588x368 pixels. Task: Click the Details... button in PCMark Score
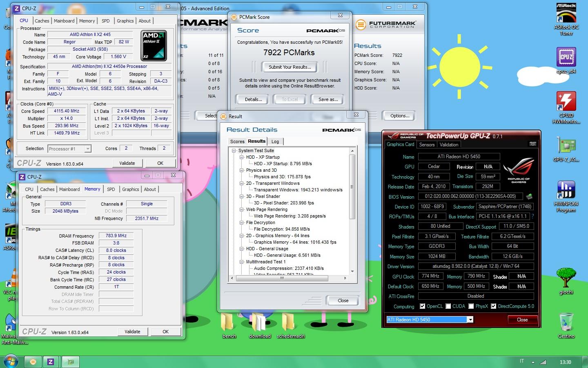click(x=253, y=99)
